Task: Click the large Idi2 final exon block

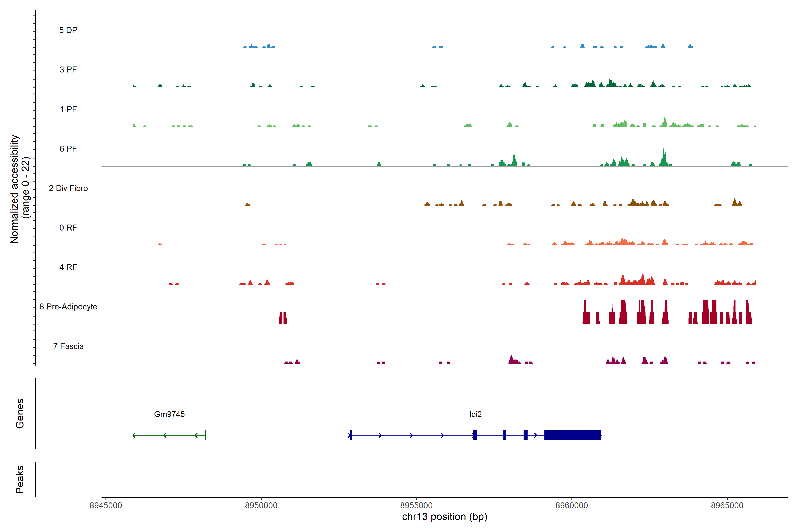Action: click(x=572, y=435)
